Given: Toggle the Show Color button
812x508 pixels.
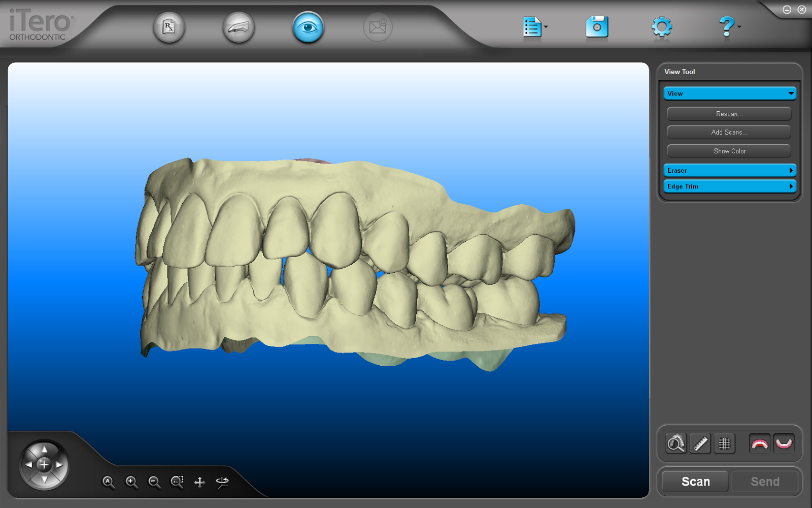Looking at the screenshot, I should (729, 151).
